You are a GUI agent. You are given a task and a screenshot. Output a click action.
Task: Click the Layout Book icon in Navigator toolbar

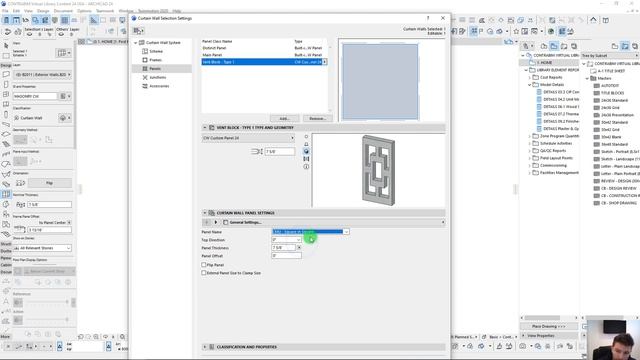pos(564,47)
